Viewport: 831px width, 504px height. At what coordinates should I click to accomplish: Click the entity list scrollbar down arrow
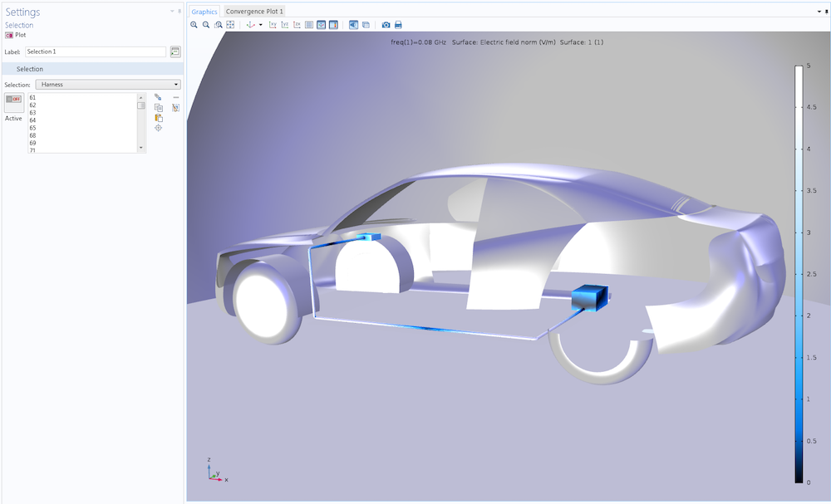pos(141,148)
